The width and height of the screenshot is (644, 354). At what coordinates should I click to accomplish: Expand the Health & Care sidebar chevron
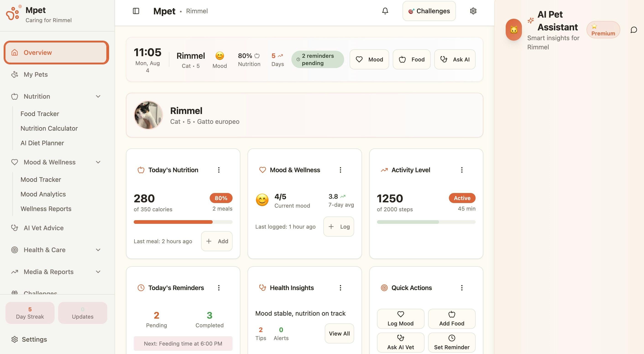pyautogui.click(x=98, y=250)
